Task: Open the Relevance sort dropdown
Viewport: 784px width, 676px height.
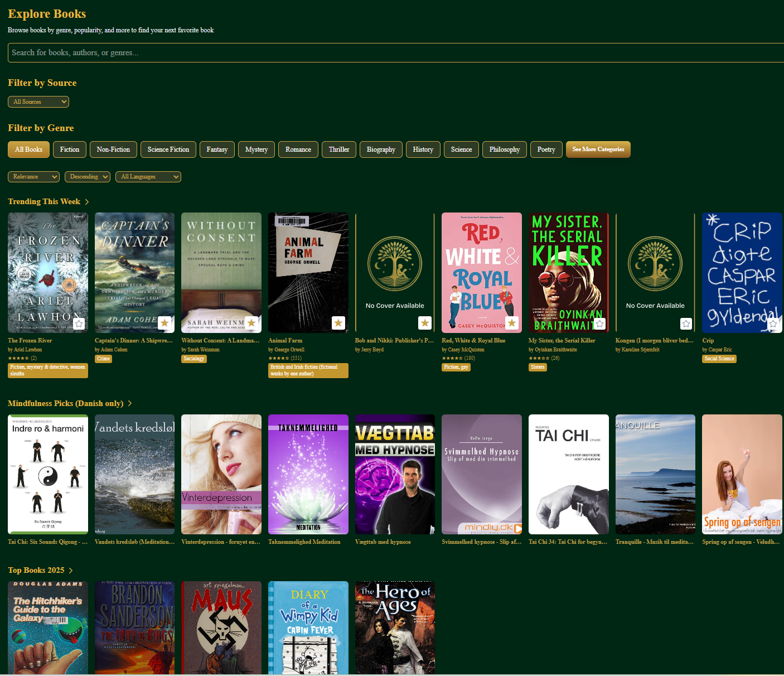Action: (x=33, y=176)
